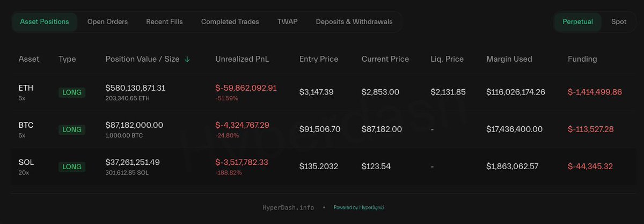This screenshot has width=644, height=224.
Task: Sort by Liq. Price column header
Action: click(x=447, y=59)
